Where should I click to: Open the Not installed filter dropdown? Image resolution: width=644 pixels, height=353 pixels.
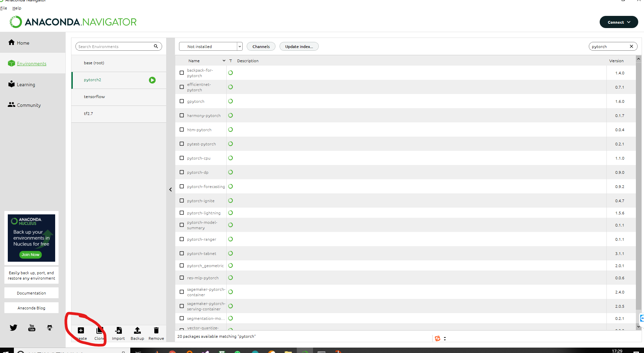(x=211, y=46)
